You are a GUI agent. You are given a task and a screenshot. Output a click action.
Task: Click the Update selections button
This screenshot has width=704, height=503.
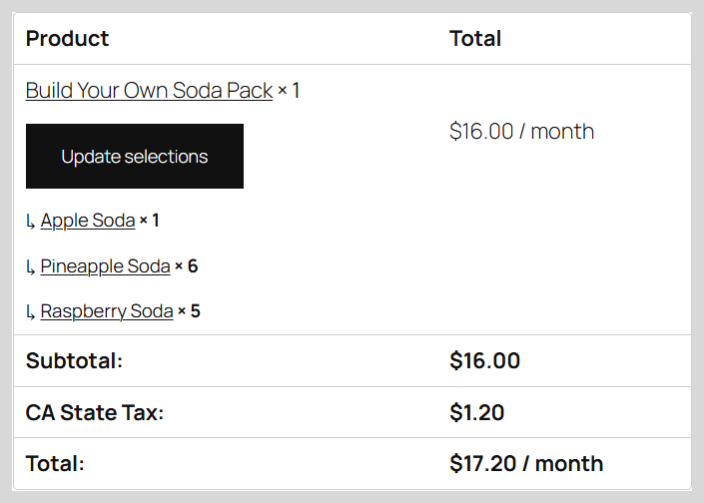[x=135, y=156]
